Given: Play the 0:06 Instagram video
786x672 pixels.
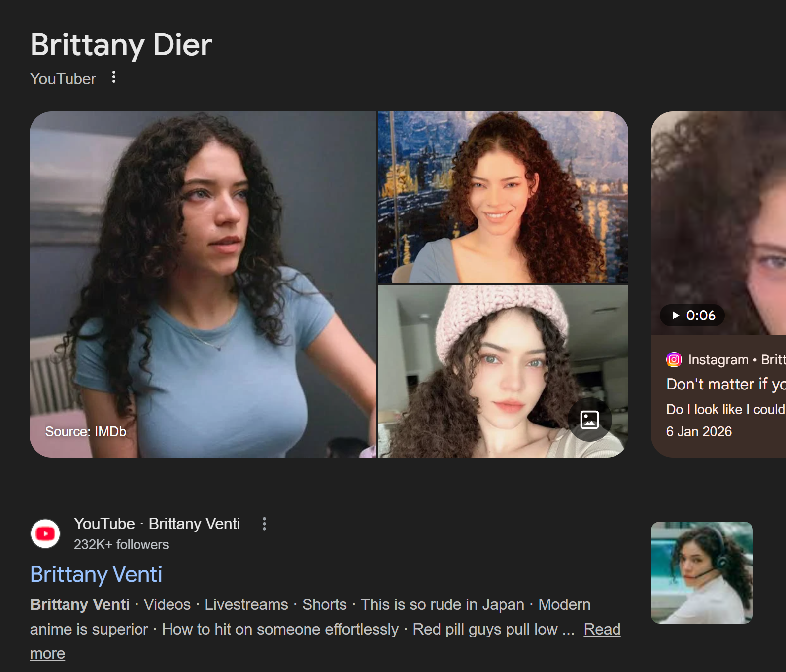Looking at the screenshot, I should pyautogui.click(x=692, y=316).
